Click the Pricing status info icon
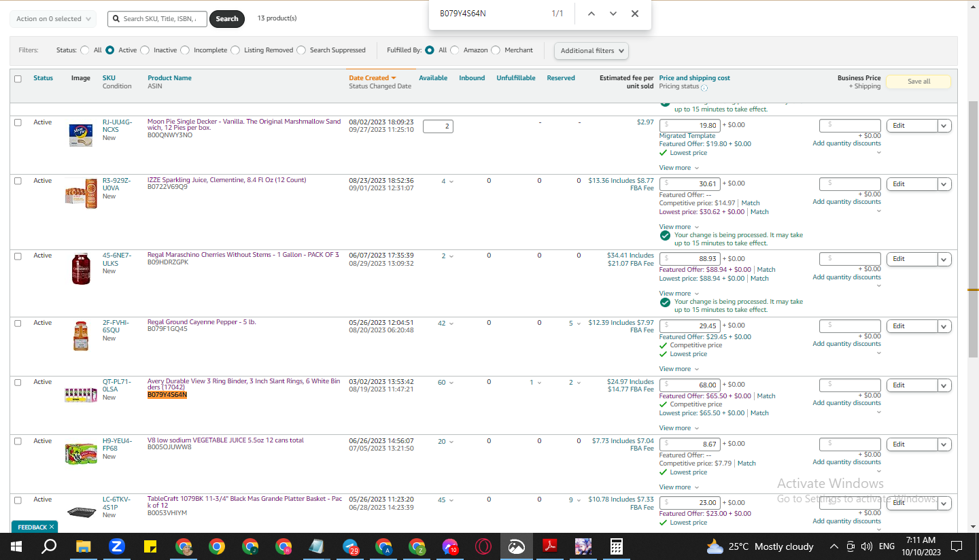This screenshot has width=979, height=560. [x=704, y=88]
